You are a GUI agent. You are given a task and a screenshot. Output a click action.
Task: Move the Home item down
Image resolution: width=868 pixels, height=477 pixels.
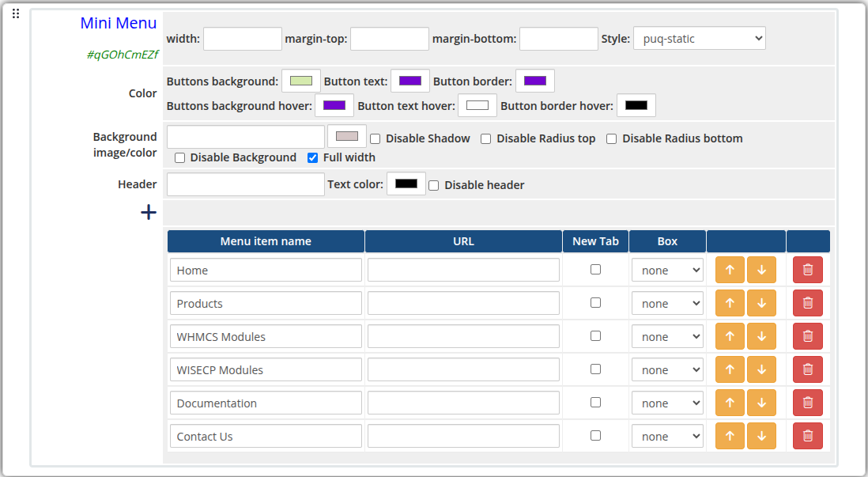click(761, 269)
